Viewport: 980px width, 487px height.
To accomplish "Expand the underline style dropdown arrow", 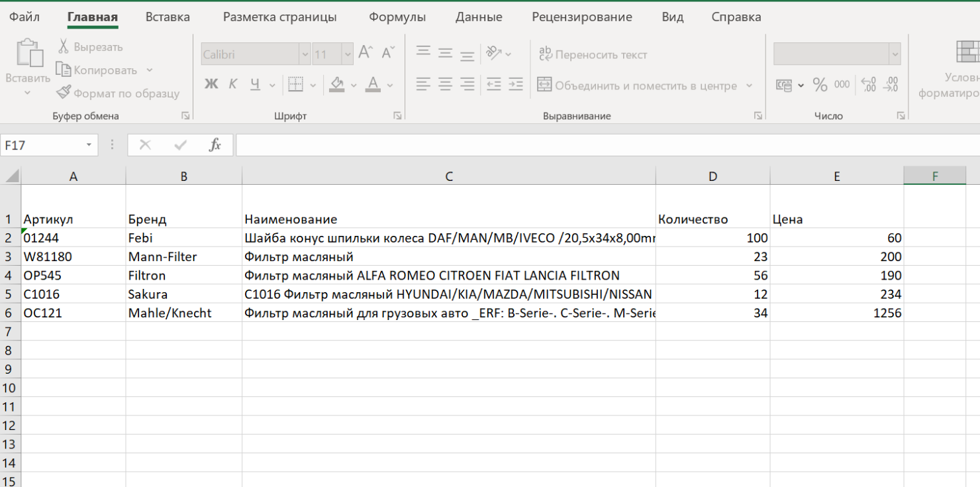I will (272, 85).
